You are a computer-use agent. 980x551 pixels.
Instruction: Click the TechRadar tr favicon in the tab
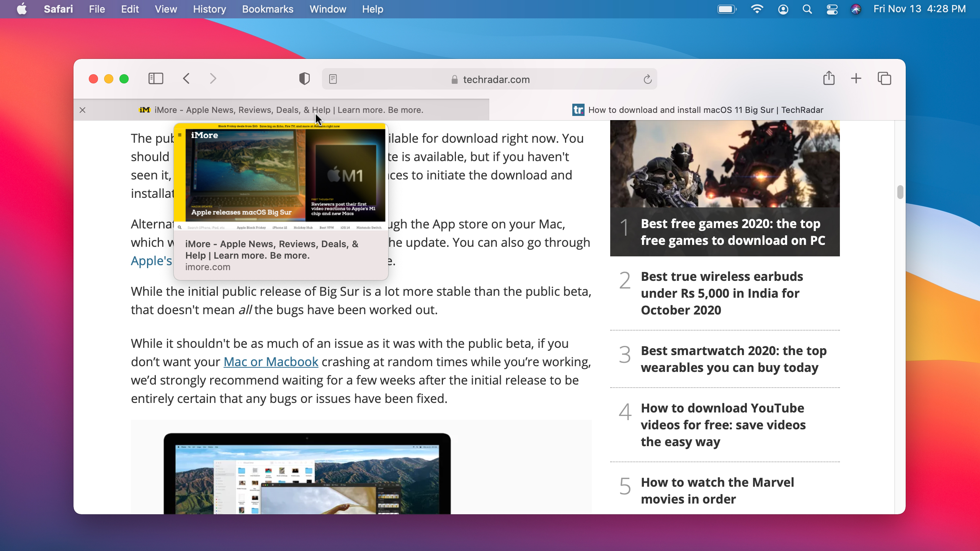tap(578, 110)
